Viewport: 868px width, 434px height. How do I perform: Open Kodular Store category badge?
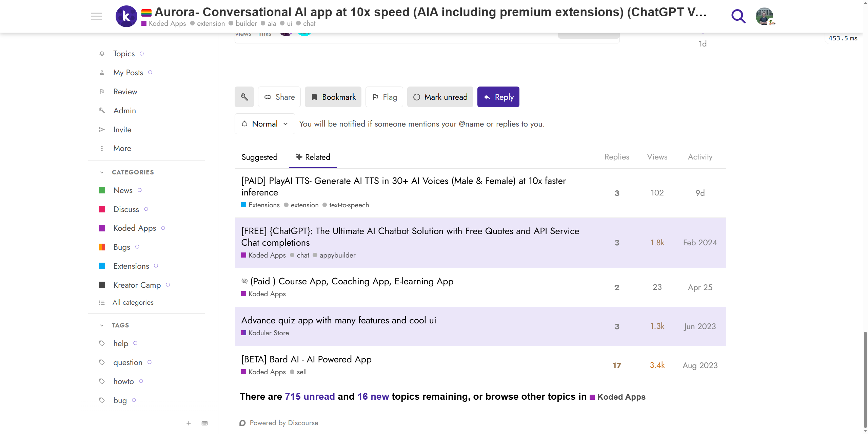[x=265, y=333]
